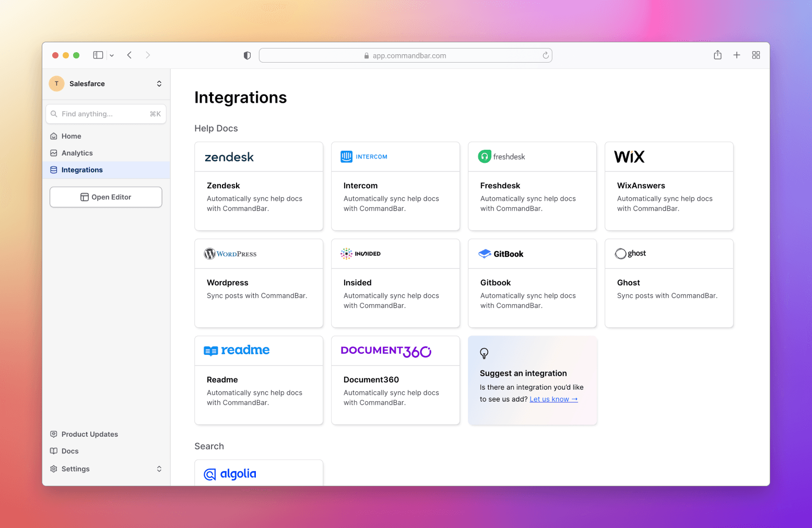Click the Settings gear icon

click(54, 469)
